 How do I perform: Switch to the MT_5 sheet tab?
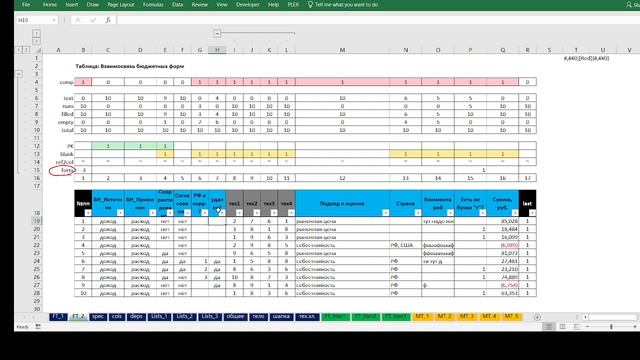pos(511,317)
